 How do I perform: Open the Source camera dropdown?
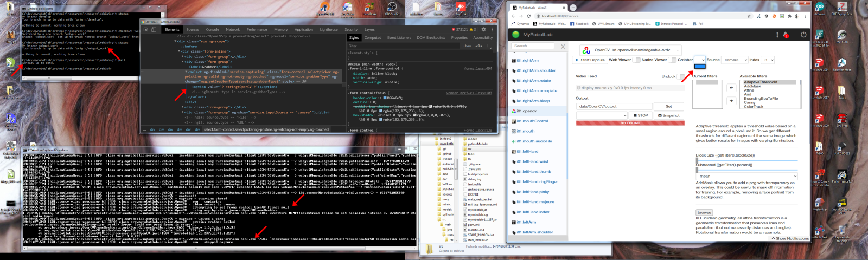735,60
